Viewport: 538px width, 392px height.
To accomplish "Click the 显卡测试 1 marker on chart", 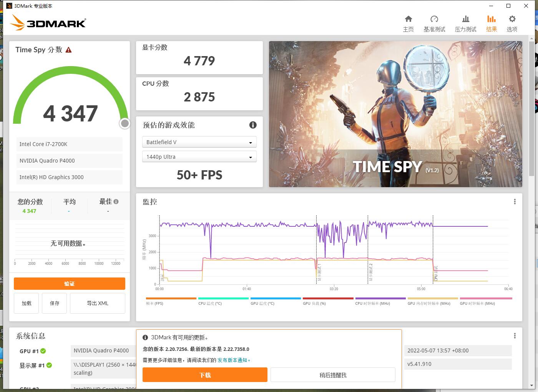I will pyautogui.click(x=319, y=272).
